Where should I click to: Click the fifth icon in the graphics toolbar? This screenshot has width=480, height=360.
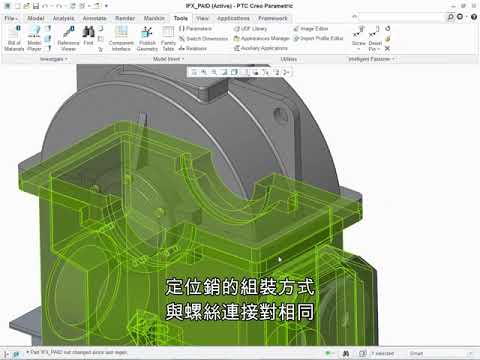coord(234,72)
